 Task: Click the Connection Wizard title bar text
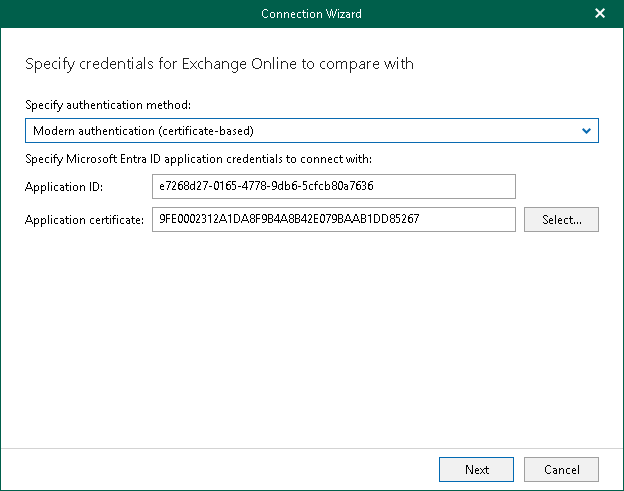click(311, 14)
